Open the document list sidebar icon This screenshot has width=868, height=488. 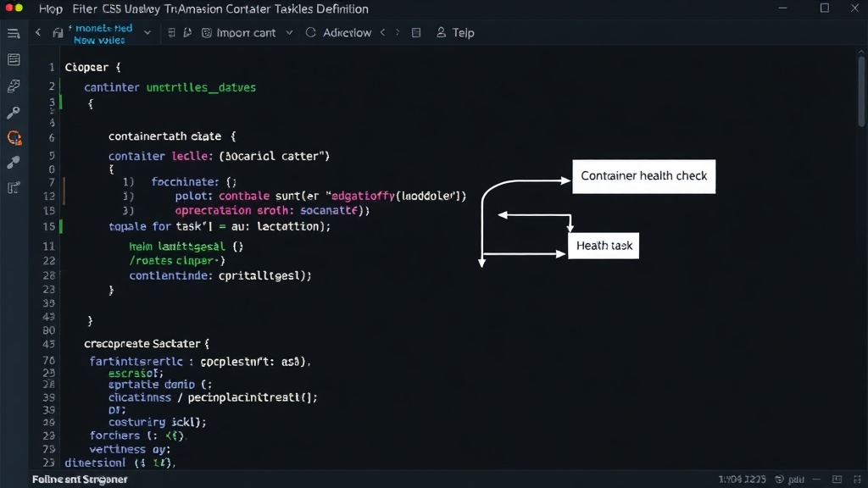14,59
